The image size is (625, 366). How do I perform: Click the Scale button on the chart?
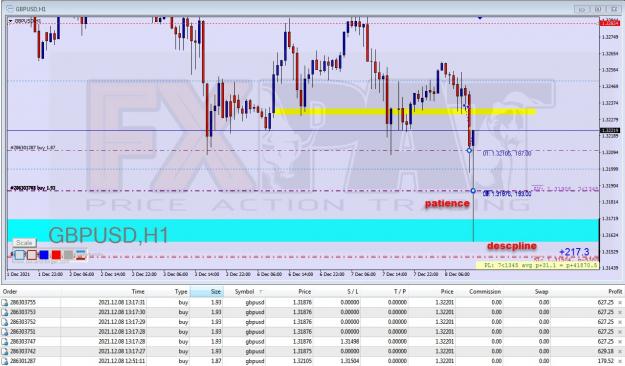(24, 242)
